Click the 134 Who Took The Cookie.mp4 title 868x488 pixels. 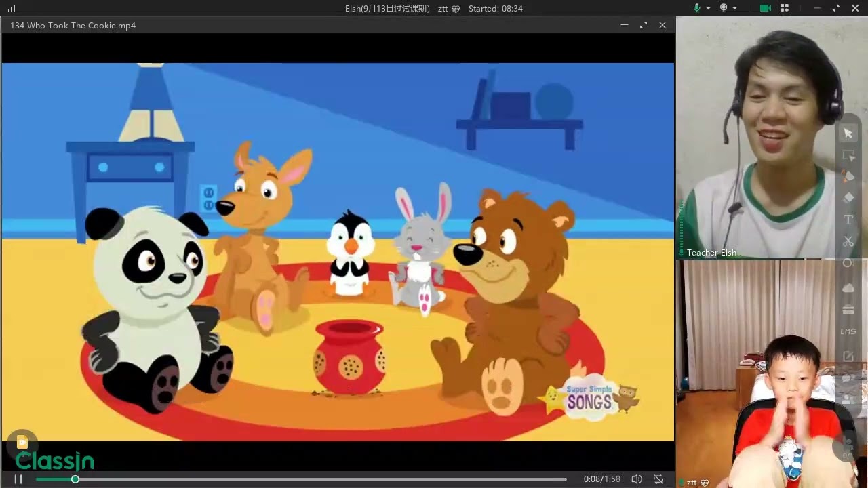click(x=73, y=25)
